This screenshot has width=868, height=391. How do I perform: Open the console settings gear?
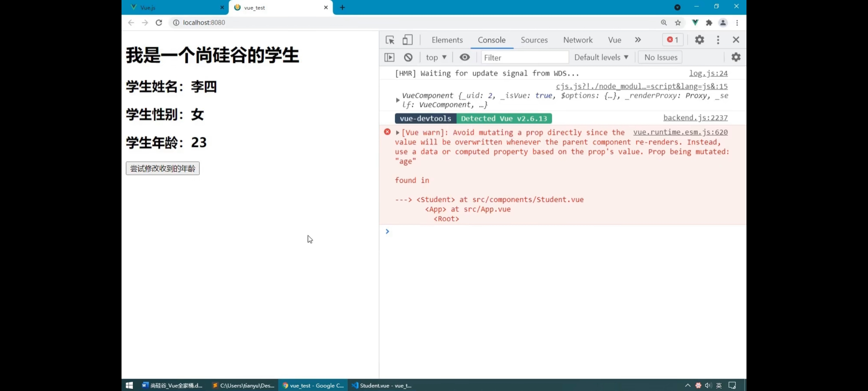(x=736, y=57)
